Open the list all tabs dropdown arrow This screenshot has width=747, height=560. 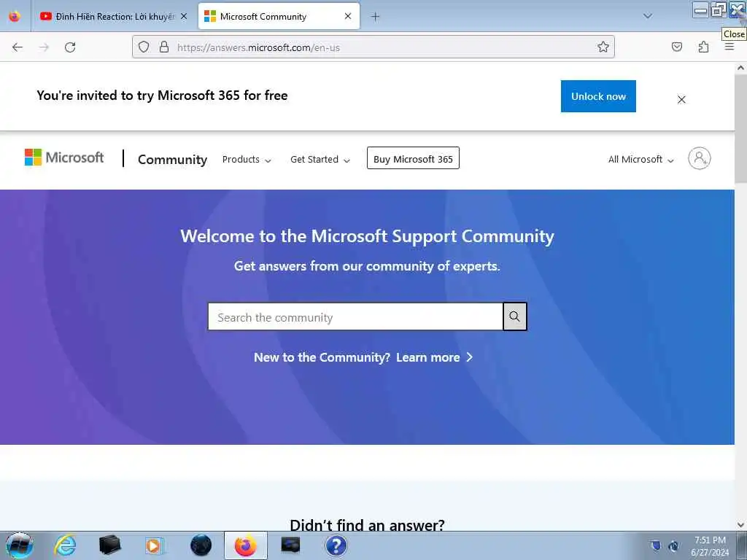(x=648, y=16)
